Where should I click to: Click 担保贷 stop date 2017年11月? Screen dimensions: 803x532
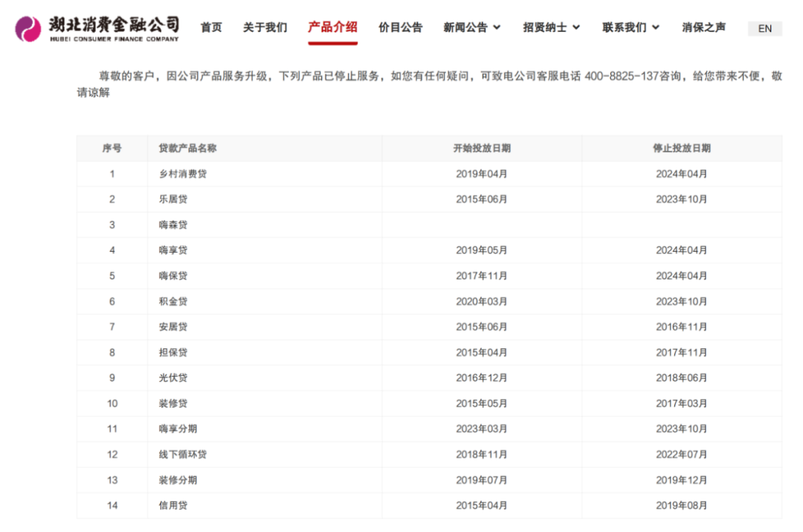[x=681, y=352]
